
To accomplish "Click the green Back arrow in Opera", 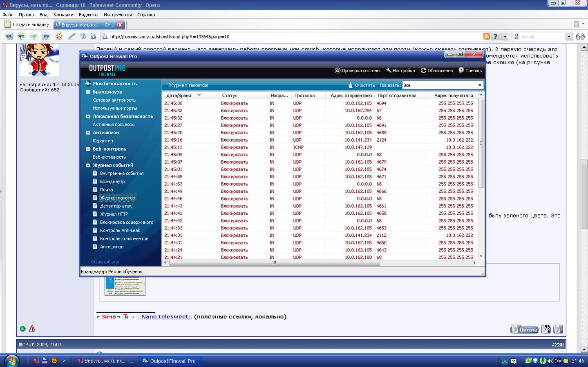I will coord(21,36).
